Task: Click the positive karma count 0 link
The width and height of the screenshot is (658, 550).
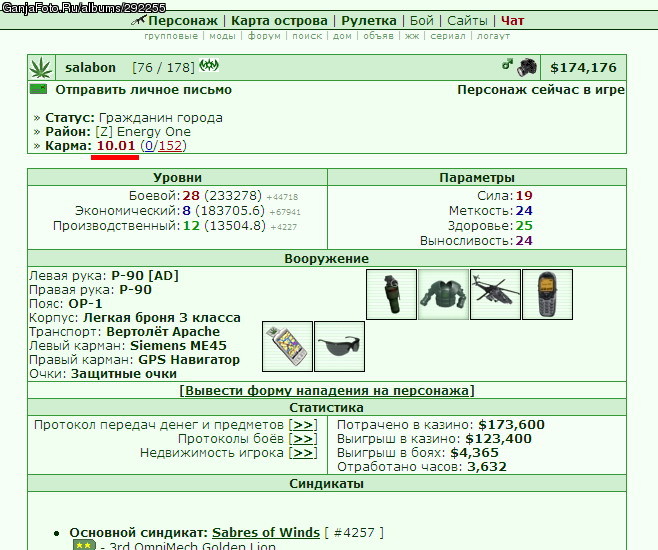Action: pyautogui.click(x=149, y=146)
